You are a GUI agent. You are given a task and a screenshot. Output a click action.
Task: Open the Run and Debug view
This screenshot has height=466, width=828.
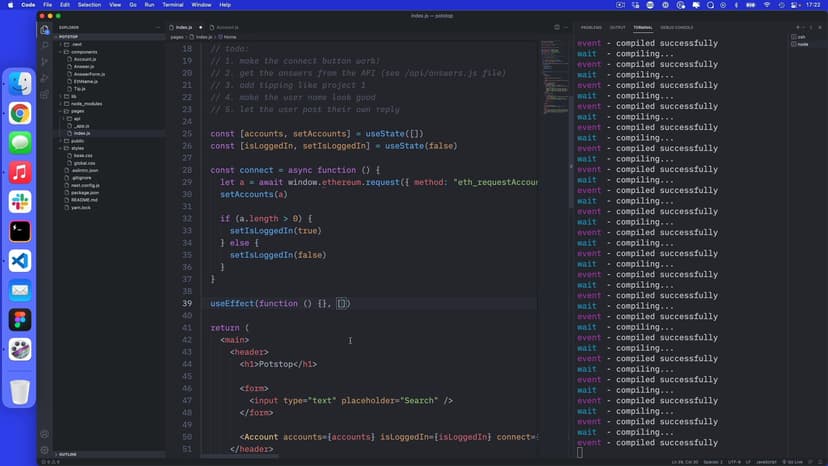pyautogui.click(x=45, y=78)
